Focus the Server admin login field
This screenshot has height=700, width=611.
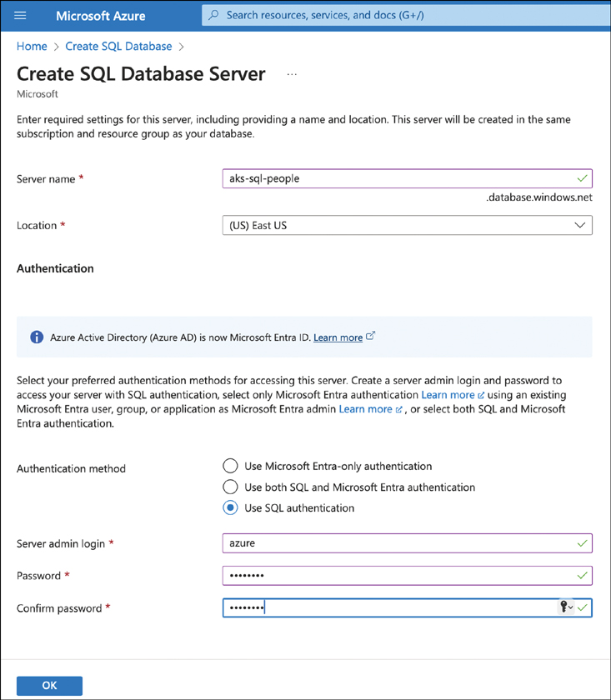pyautogui.click(x=400, y=543)
